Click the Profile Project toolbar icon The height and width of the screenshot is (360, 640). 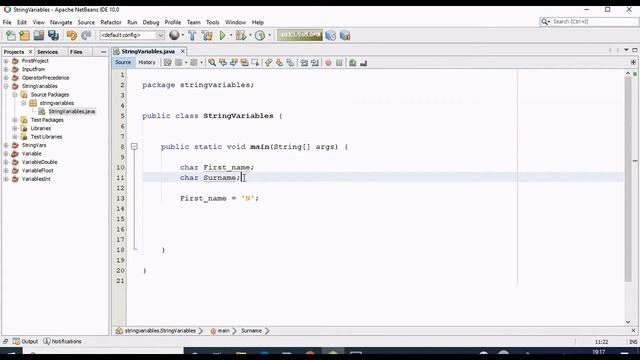pyautogui.click(x=260, y=36)
